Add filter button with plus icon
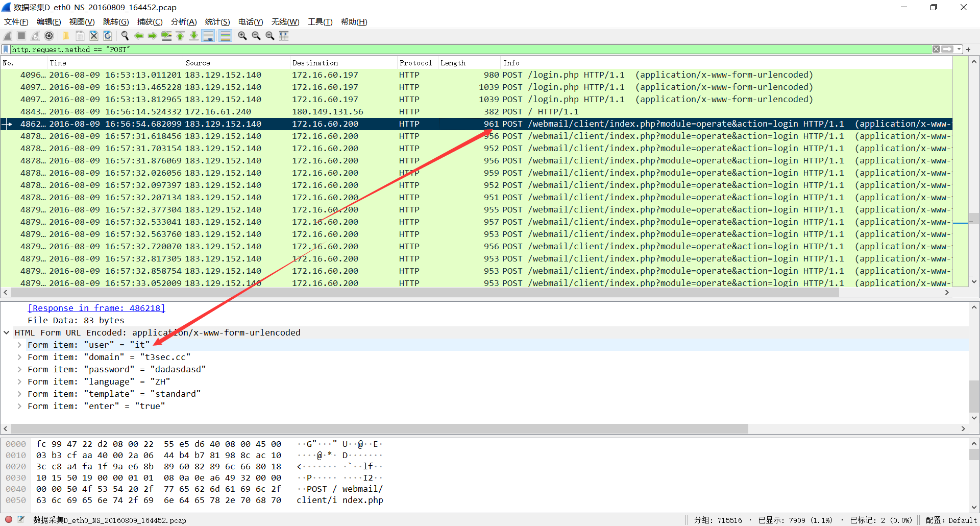 tap(968, 50)
